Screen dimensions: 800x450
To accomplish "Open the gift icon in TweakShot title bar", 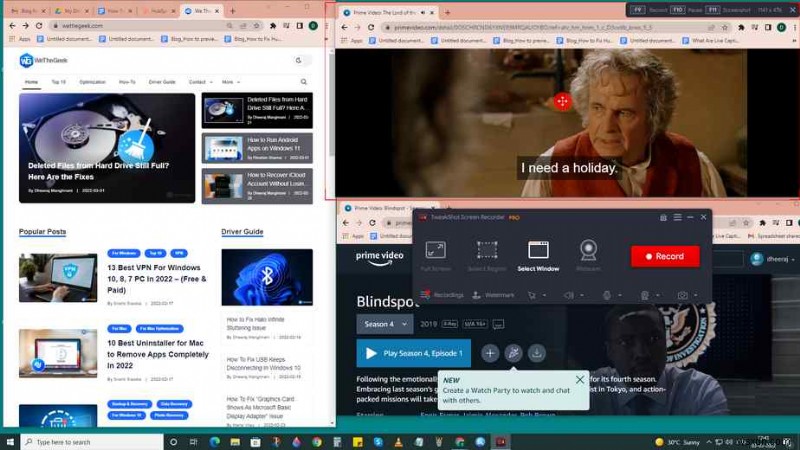I will tap(663, 217).
